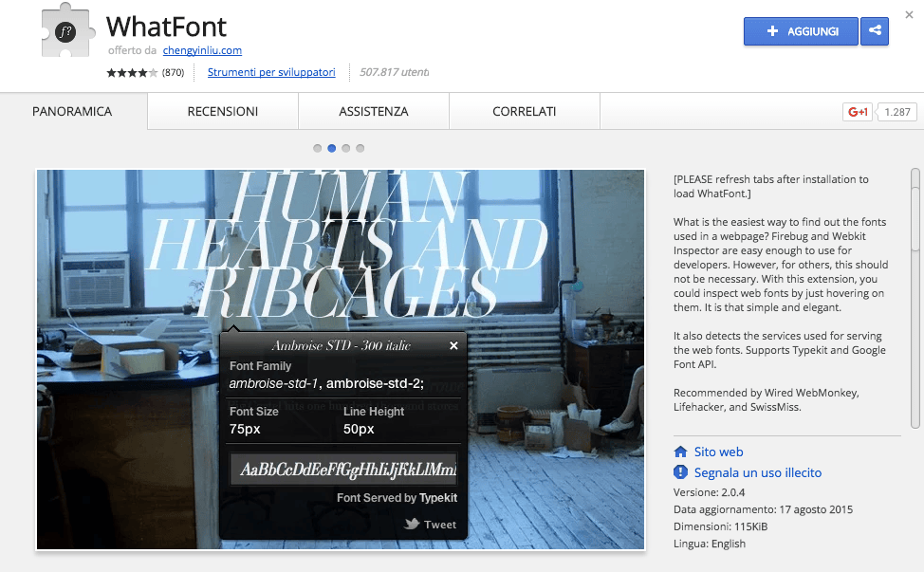The image size is (924, 572).
Task: Click the AGGIUNGI button
Action: click(801, 31)
